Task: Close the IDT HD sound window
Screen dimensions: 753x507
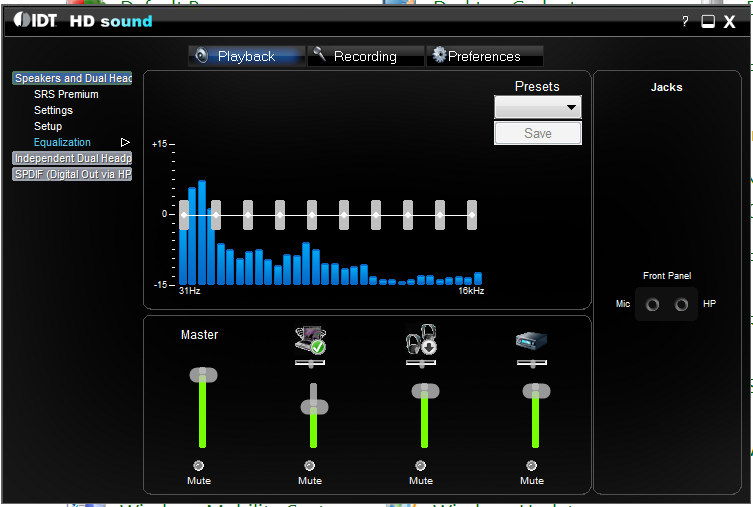Action: tap(729, 22)
